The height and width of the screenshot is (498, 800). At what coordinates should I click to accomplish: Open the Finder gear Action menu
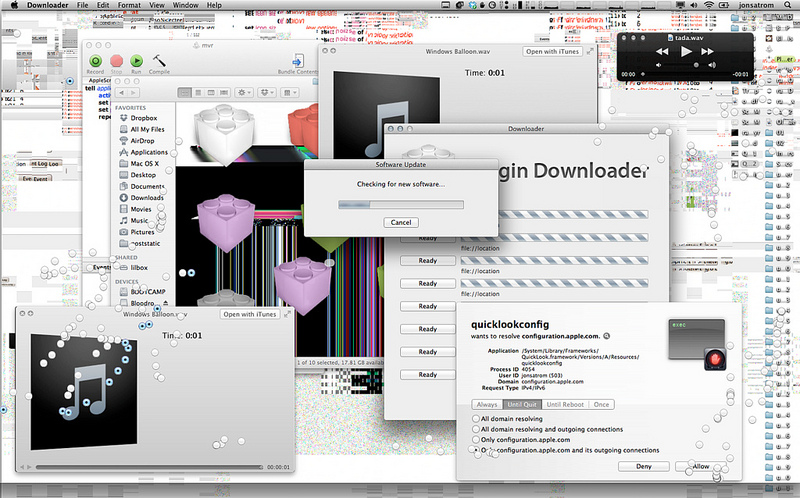(243, 93)
